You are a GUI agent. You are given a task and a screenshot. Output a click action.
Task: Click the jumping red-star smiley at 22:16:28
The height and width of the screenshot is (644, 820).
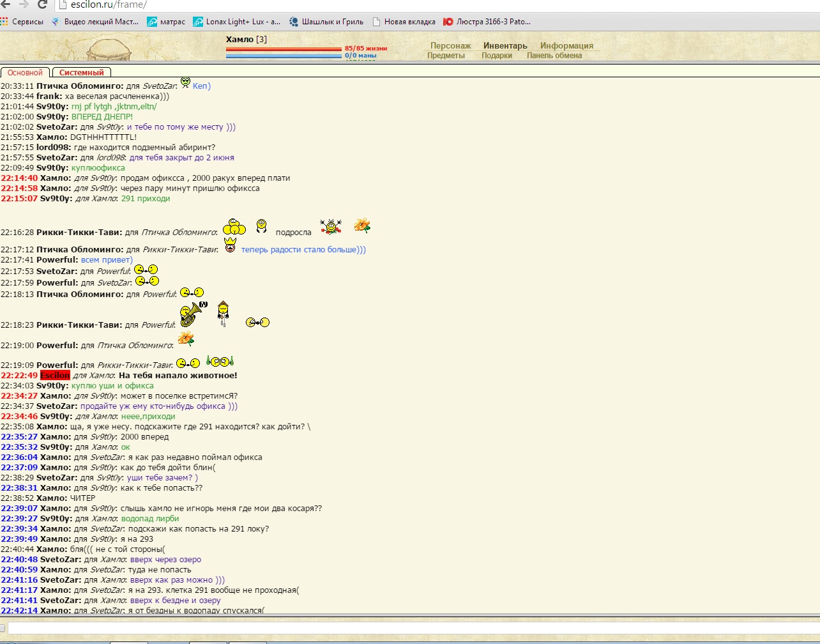point(331,226)
